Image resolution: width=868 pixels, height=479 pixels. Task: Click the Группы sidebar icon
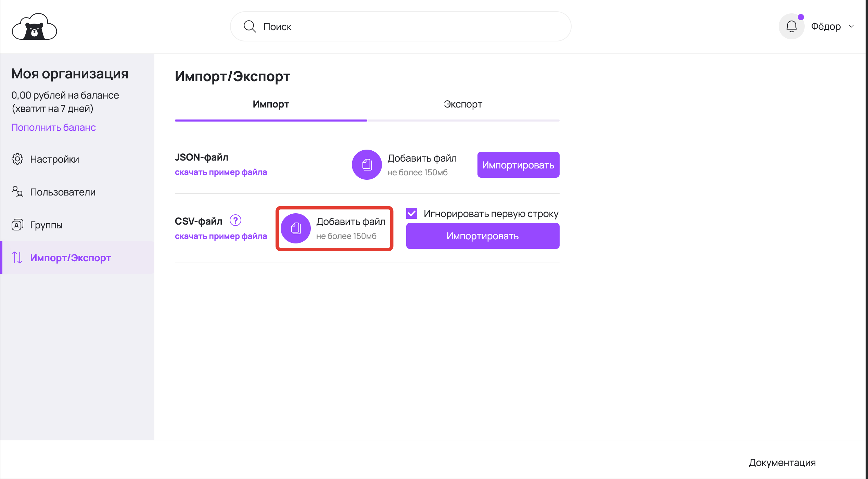[17, 225]
